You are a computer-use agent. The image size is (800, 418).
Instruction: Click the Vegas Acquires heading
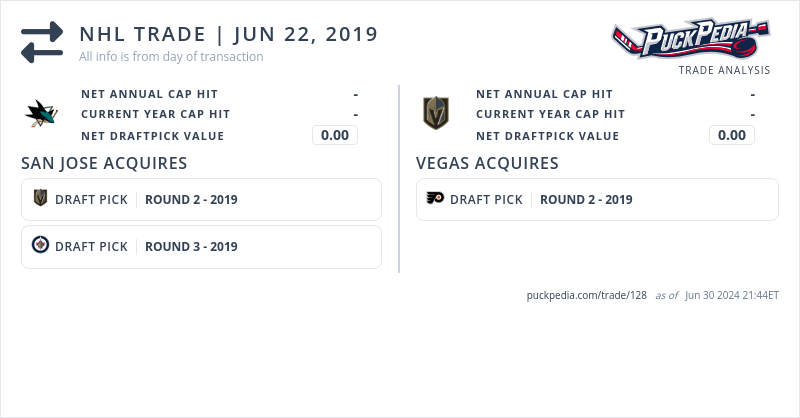coord(487,163)
